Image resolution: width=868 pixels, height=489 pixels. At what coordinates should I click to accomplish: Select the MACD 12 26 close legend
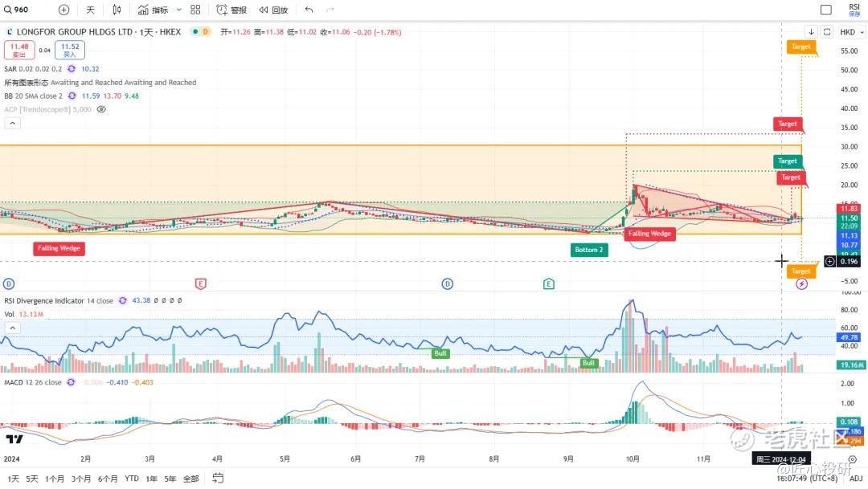tap(33, 382)
